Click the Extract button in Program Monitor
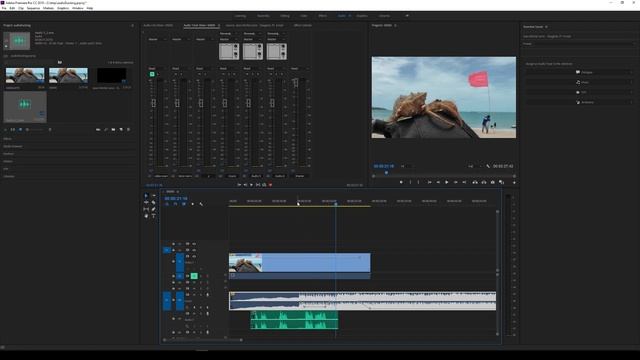Image resolution: width=640 pixels, height=360 pixels. pos(484,182)
